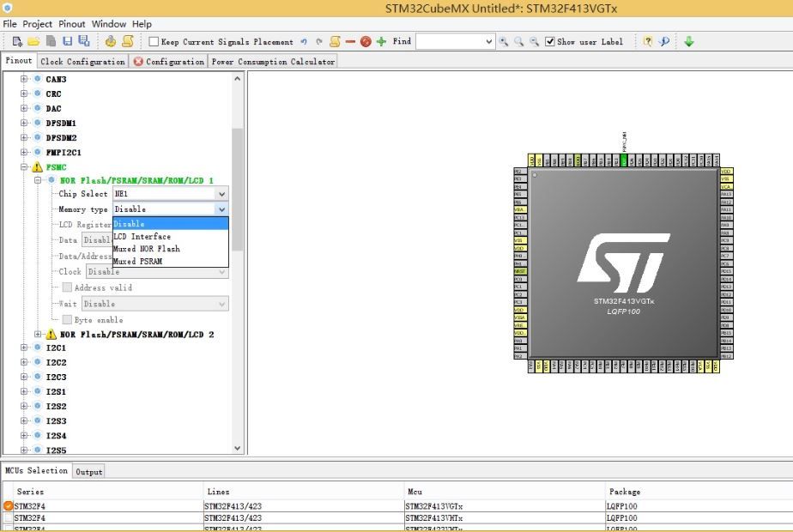Uncheck the Show user Label checkbox
The height and width of the screenshot is (532, 793).
pyautogui.click(x=550, y=41)
